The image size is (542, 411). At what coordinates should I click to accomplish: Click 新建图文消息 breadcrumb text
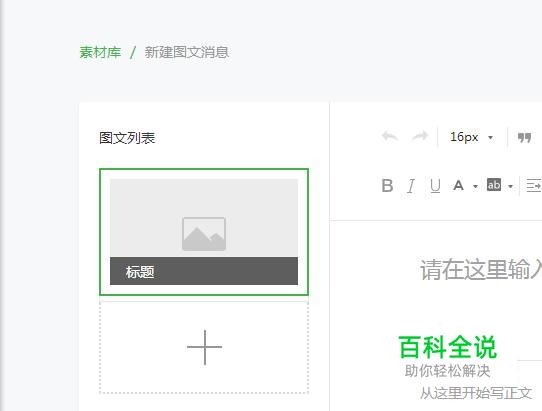[x=187, y=52]
